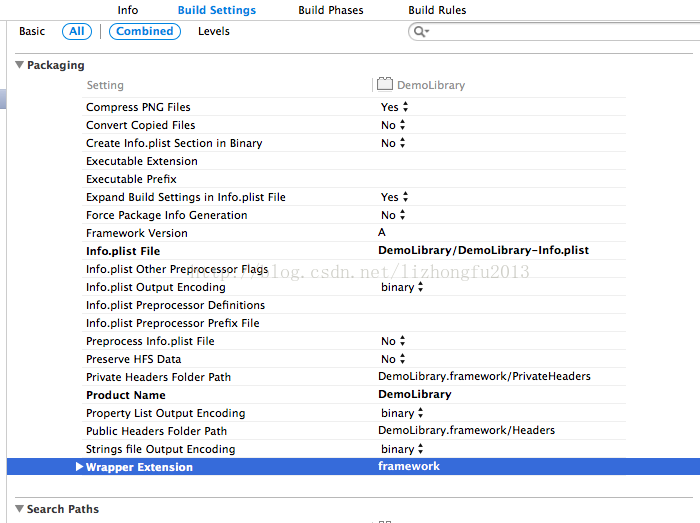Screen dimensions: 700x523
Task: Collapse the Search Paths section
Action: (19, 509)
